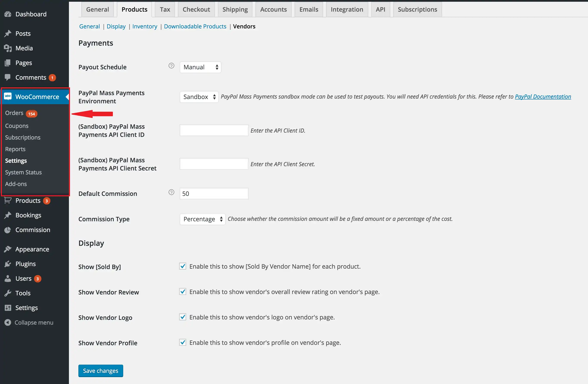This screenshot has width=588, height=384.
Task: Click the Comments speech bubble icon
Action: (x=8, y=77)
